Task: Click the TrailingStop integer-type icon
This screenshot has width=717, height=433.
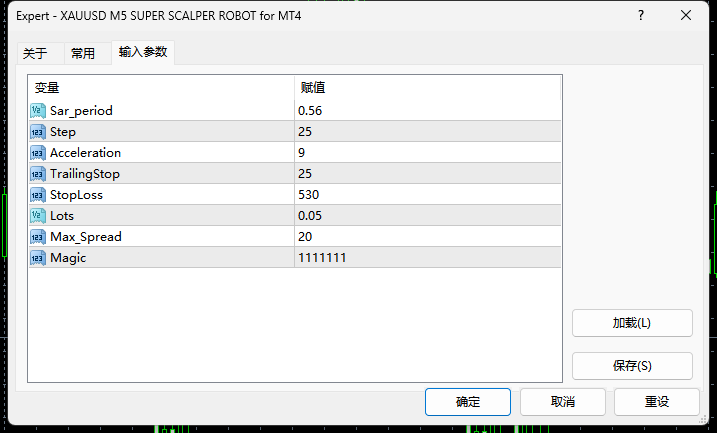Action: click(x=38, y=174)
